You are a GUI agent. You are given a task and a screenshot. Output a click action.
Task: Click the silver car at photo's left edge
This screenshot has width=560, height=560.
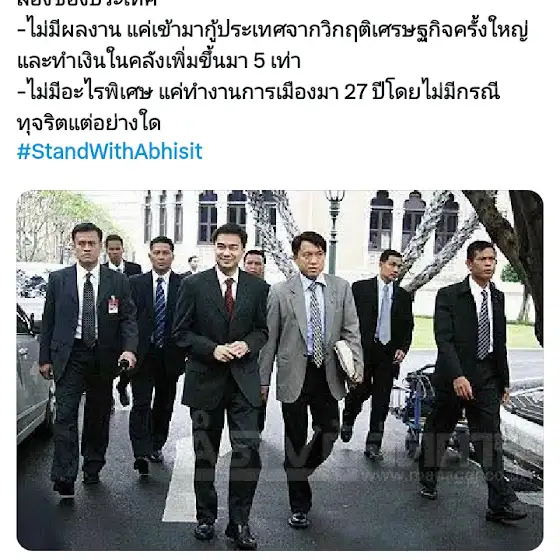click(34, 375)
